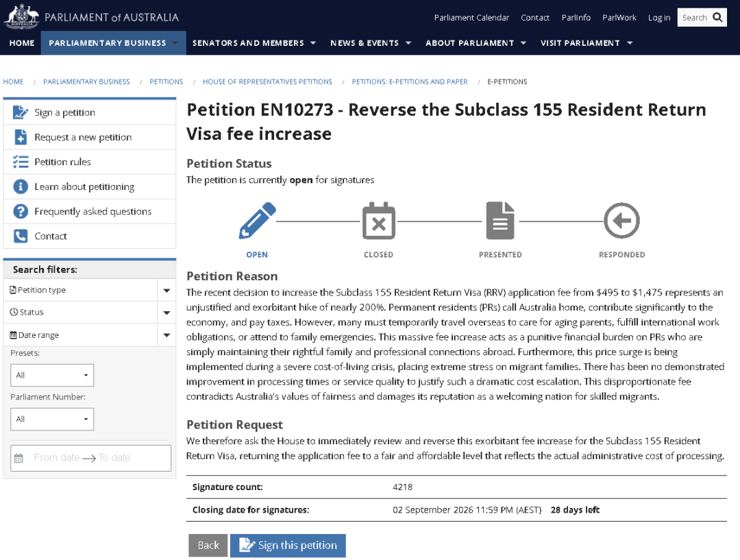Click the CLOSED status calendar icon

378,221
